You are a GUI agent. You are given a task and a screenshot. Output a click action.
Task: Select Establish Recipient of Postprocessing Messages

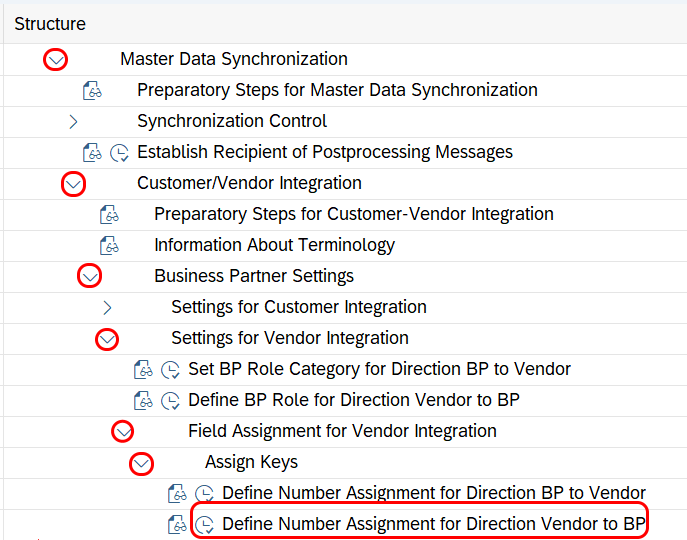coord(325,153)
